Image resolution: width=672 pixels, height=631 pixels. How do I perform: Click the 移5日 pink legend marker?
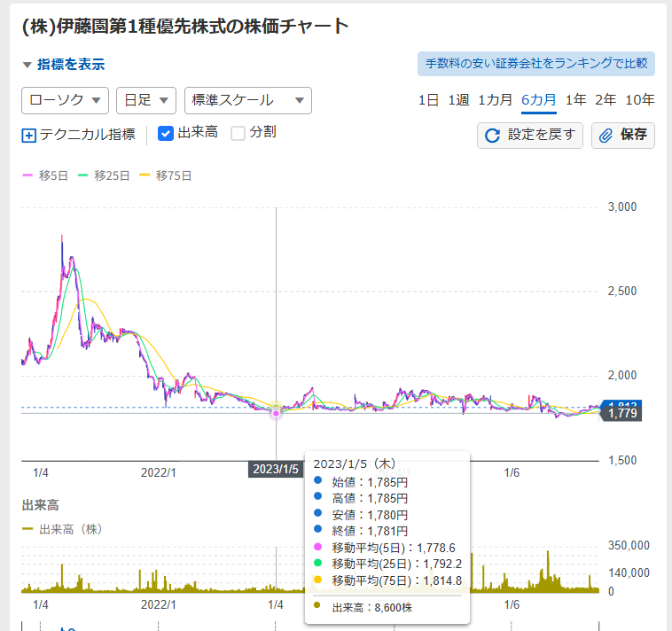(x=27, y=175)
